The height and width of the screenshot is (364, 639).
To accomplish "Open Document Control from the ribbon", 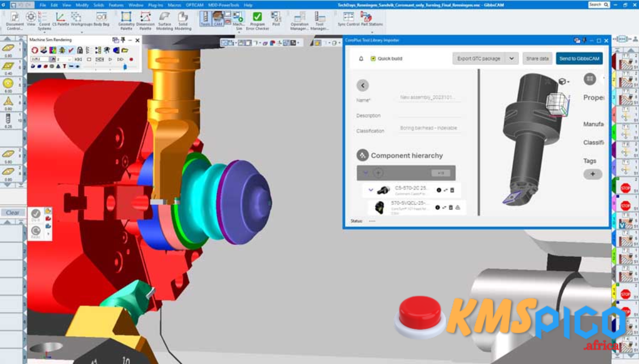I will point(14,20).
